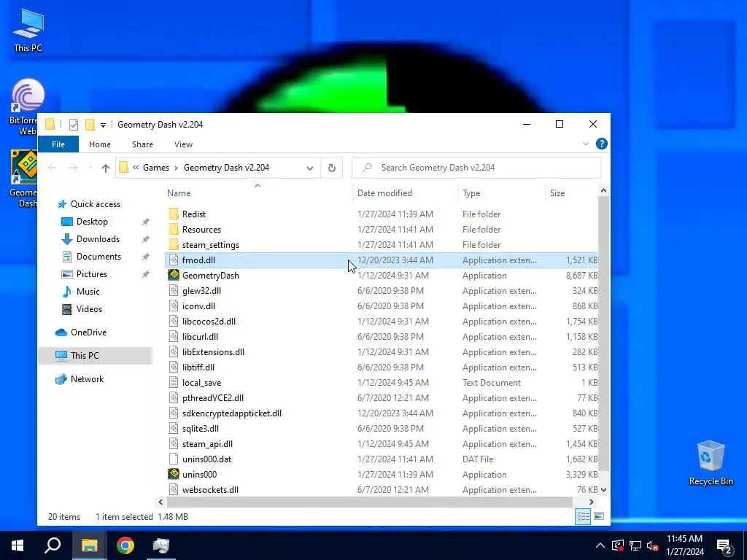
Task: Sort files by the Name column
Action: tap(179, 192)
